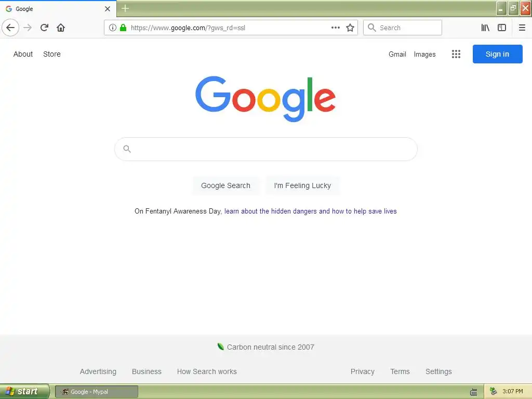This screenshot has width=532, height=399.
Task: Bookmark this page with the star
Action: pos(350,28)
